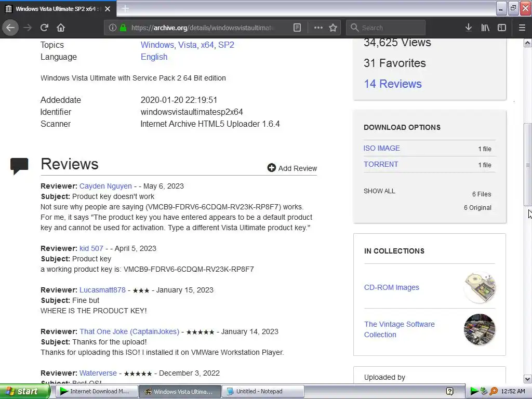
Task: Click SHOW ALL download files
Action: point(379,191)
